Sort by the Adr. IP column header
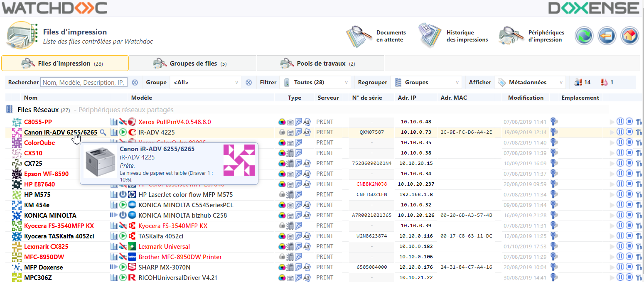The image size is (644, 282). click(x=407, y=98)
